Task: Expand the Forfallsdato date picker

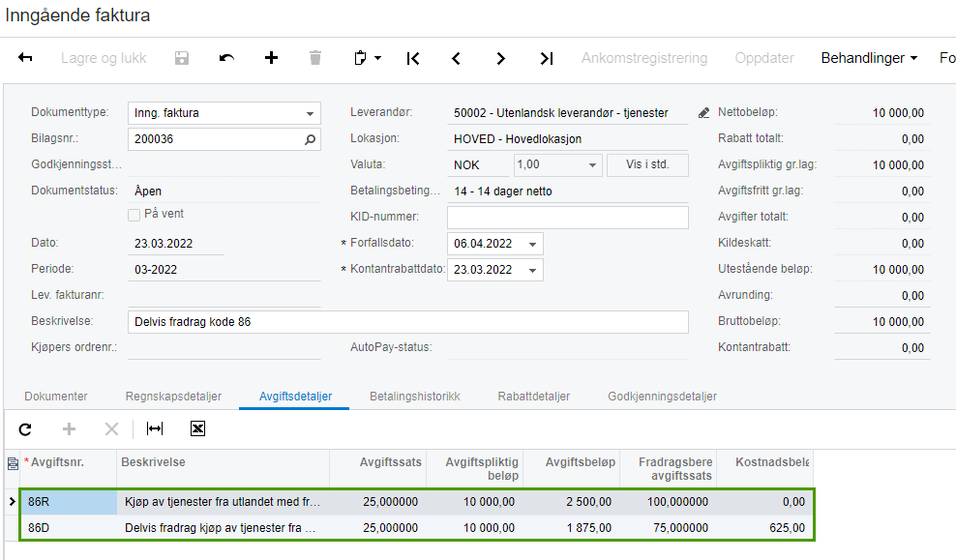Action: [531, 244]
